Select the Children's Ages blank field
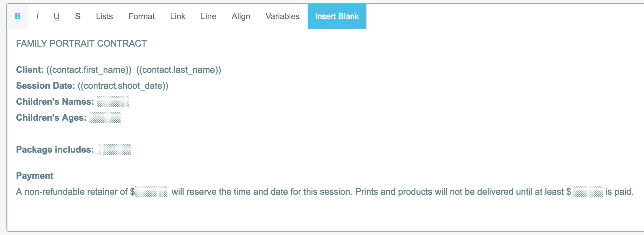The width and height of the screenshot is (644, 235). tap(106, 118)
